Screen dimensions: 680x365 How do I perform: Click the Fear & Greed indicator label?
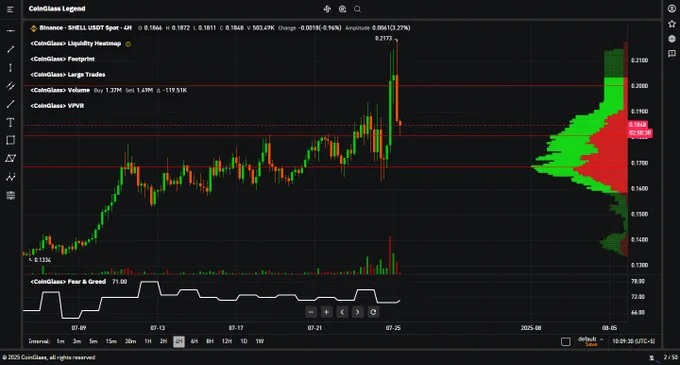68,282
